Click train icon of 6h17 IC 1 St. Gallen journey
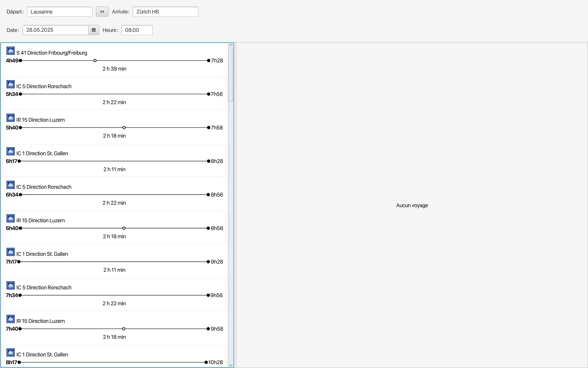588x368 pixels. (11, 151)
